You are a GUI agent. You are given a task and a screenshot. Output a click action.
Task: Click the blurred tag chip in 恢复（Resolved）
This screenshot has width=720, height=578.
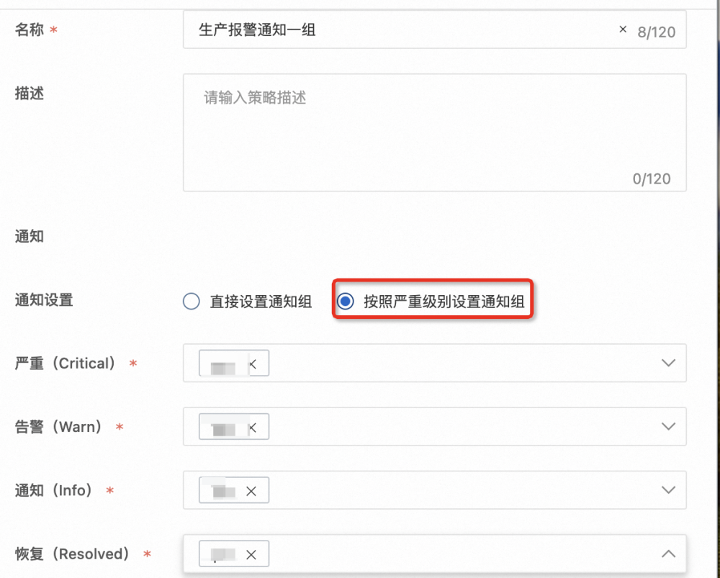coord(224,554)
